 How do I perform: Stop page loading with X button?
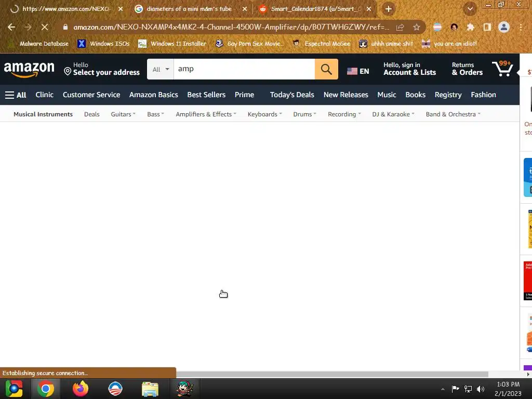pos(45,27)
